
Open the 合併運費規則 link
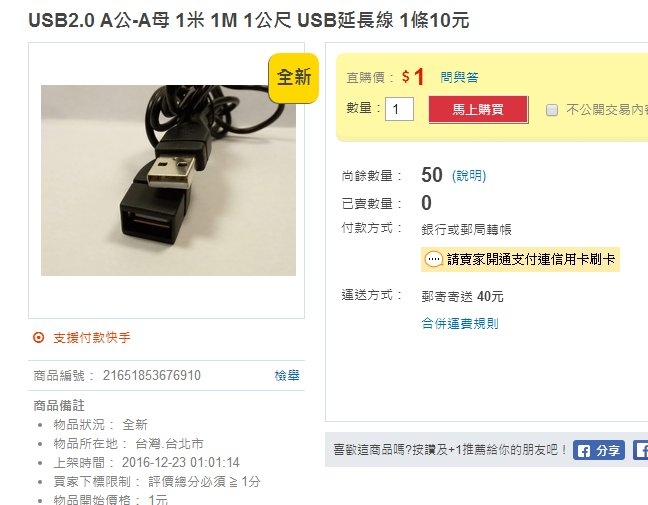click(460, 323)
